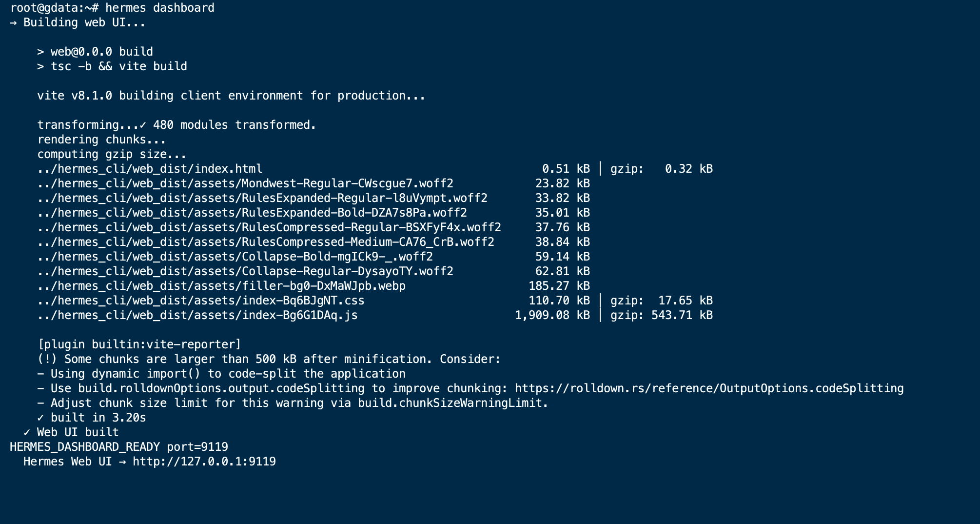Screen dimensions: 980x524
Task: Click the index css asset file path
Action: tap(201, 301)
